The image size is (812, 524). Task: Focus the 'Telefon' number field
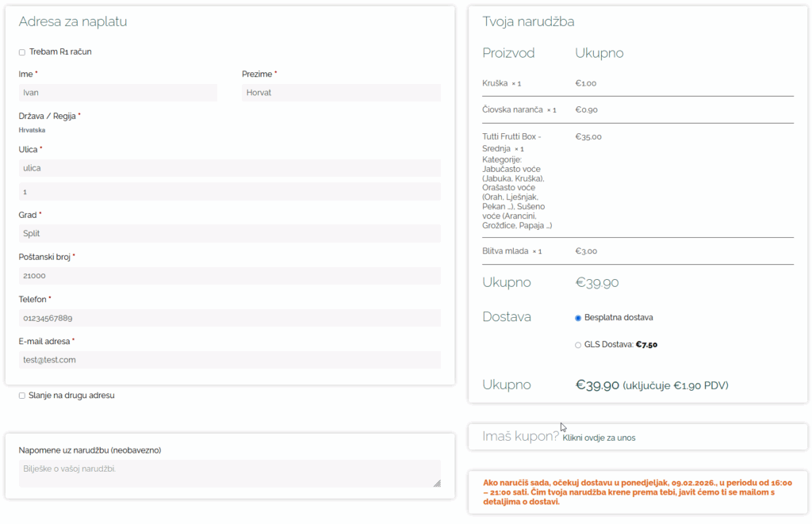click(229, 318)
